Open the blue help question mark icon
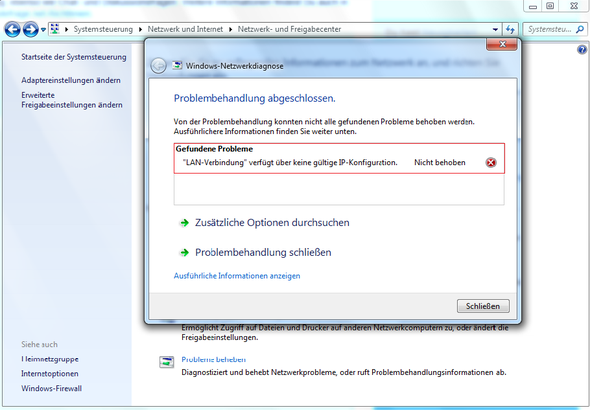This screenshot has width=590, height=419. (x=582, y=49)
